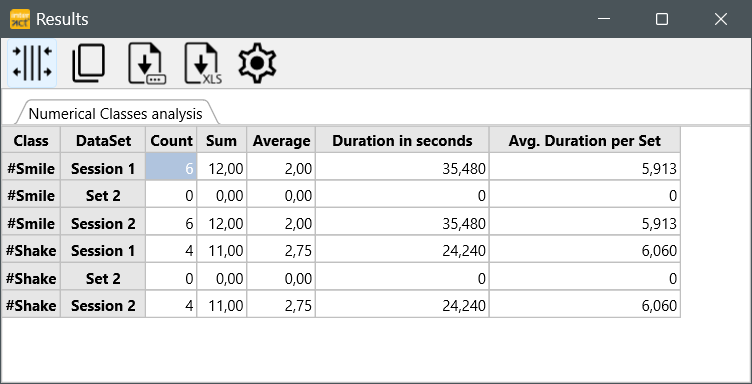The image size is (752, 384).
Task: Click the Count column header
Action: (171, 140)
